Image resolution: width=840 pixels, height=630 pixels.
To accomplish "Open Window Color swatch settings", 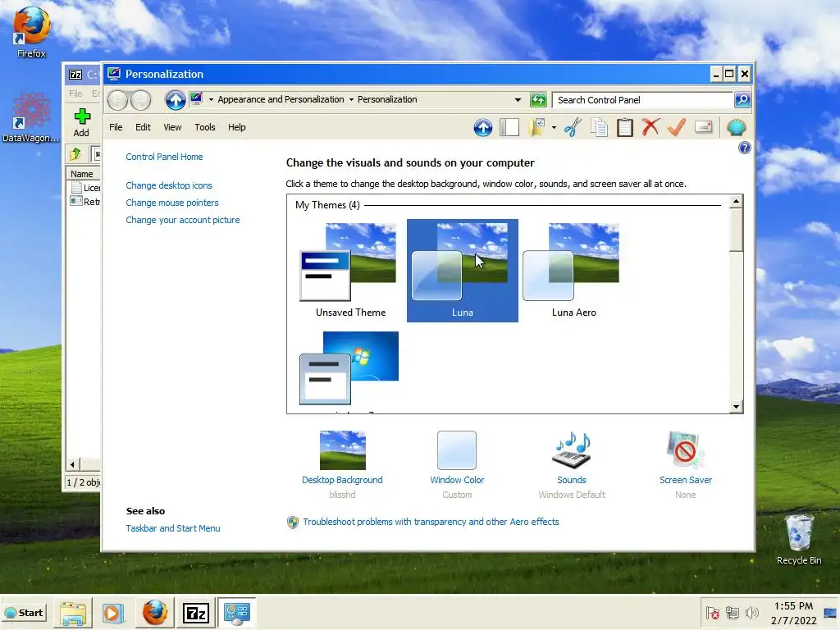I will 457,450.
